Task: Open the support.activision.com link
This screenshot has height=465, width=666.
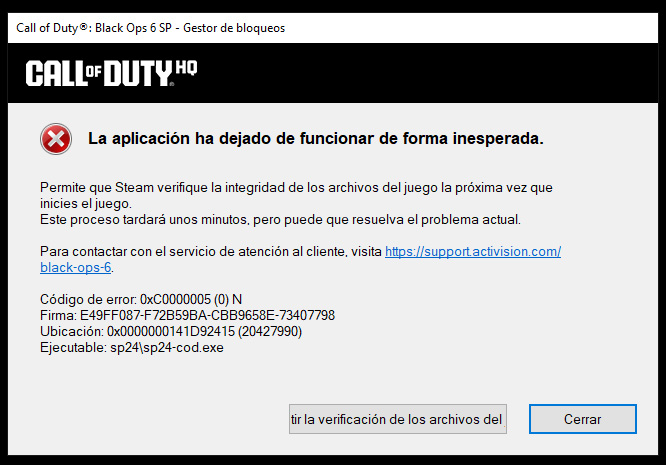Action: point(473,251)
